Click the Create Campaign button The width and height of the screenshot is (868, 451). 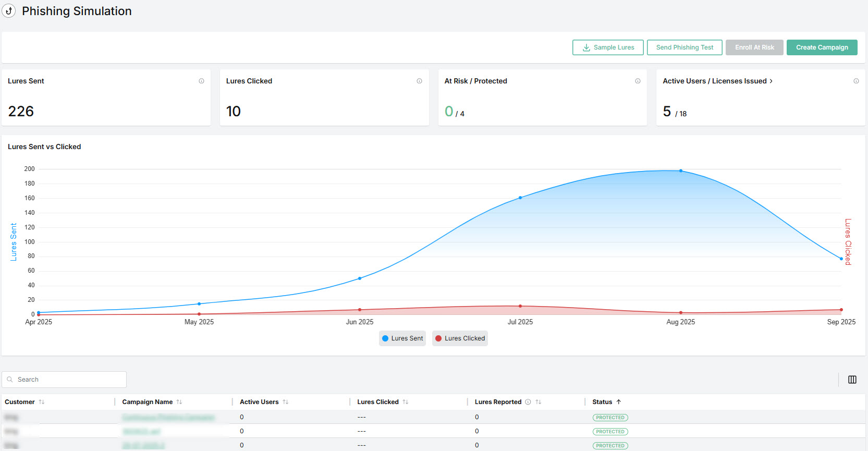tap(822, 47)
